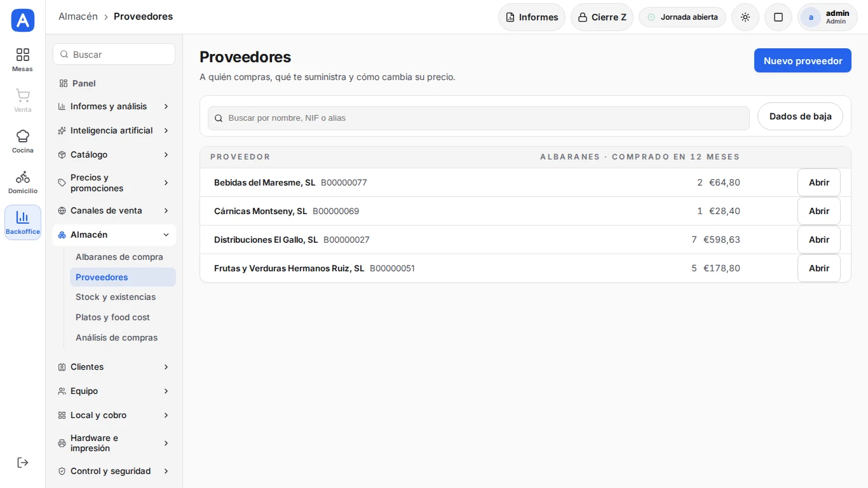This screenshot has width=868, height=488.
Task: Open the admin user avatar
Action: coord(811,17)
